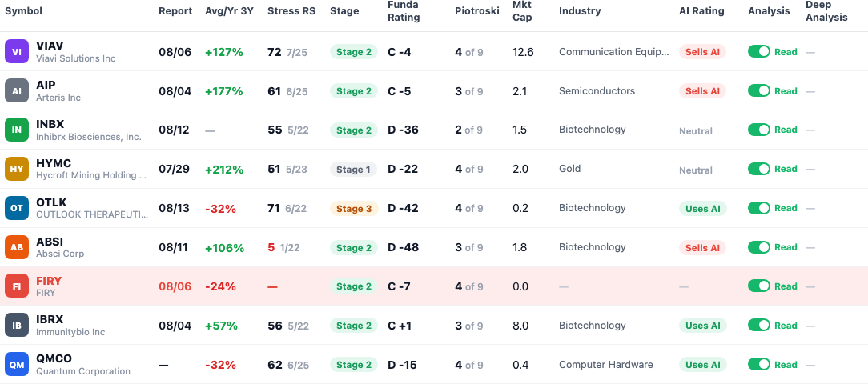Image resolution: width=868 pixels, height=384 pixels.
Task: Click the blue OT icon for OTLK
Action: pos(17,208)
